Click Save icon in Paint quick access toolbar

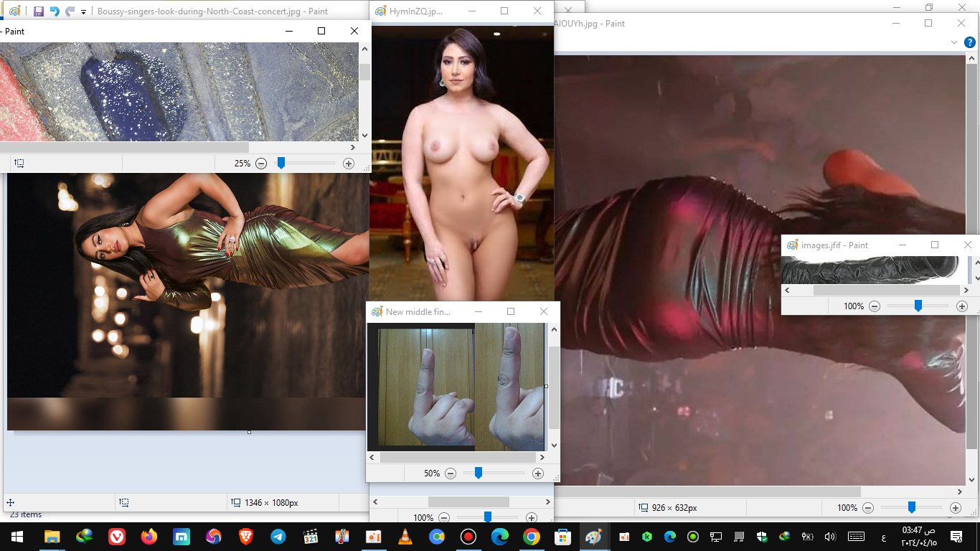[39, 11]
